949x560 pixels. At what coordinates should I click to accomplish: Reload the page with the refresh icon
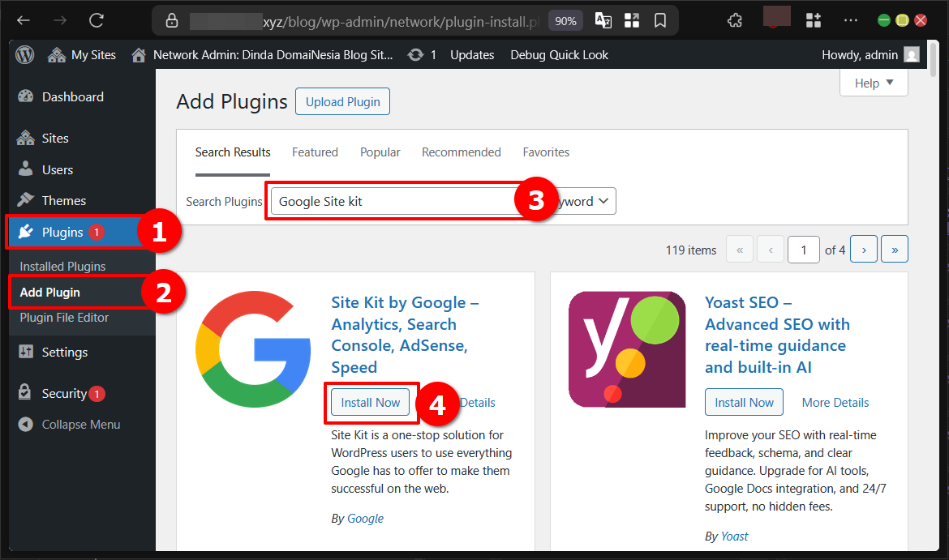96,20
